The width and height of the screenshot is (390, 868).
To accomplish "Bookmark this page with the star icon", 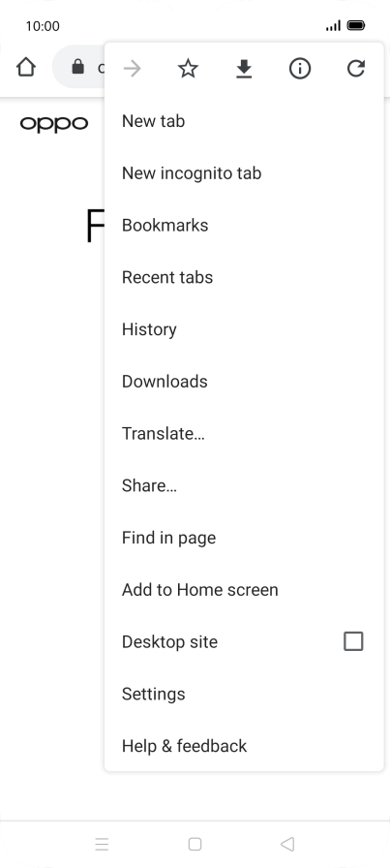I will (188, 69).
